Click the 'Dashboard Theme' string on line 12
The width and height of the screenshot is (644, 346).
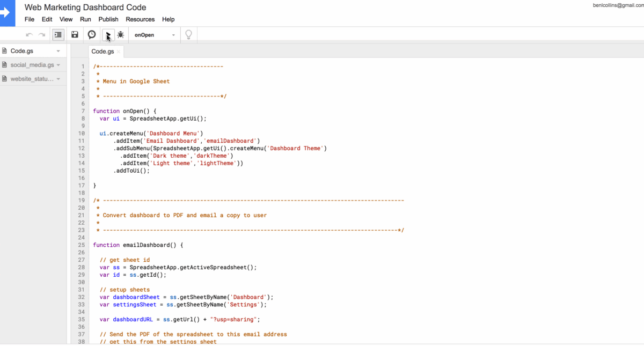[295, 149]
